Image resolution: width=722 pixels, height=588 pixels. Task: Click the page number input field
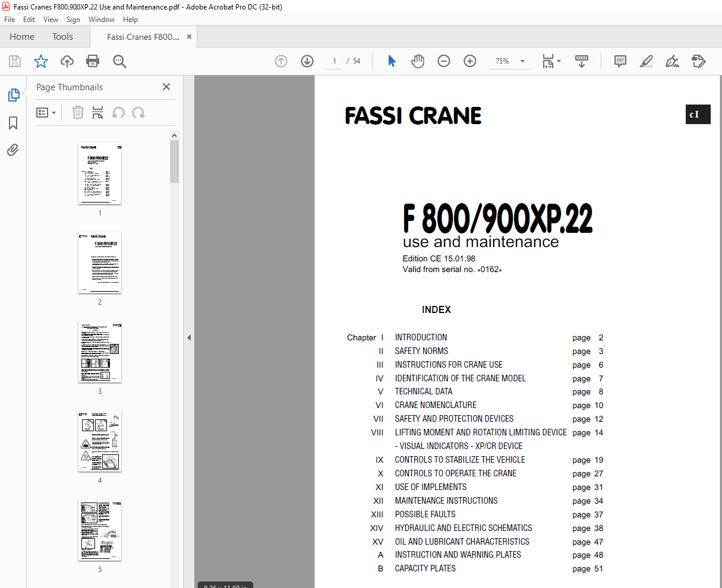coord(335,61)
